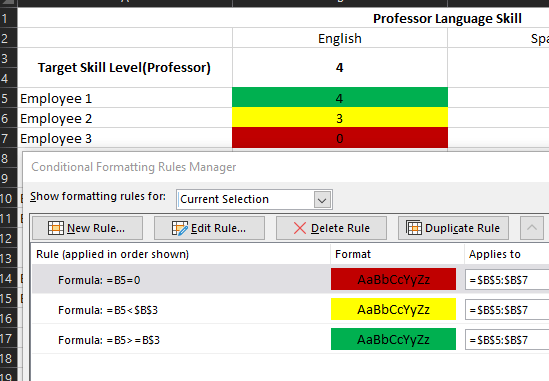Select yellow cell with value 3

(x=340, y=118)
